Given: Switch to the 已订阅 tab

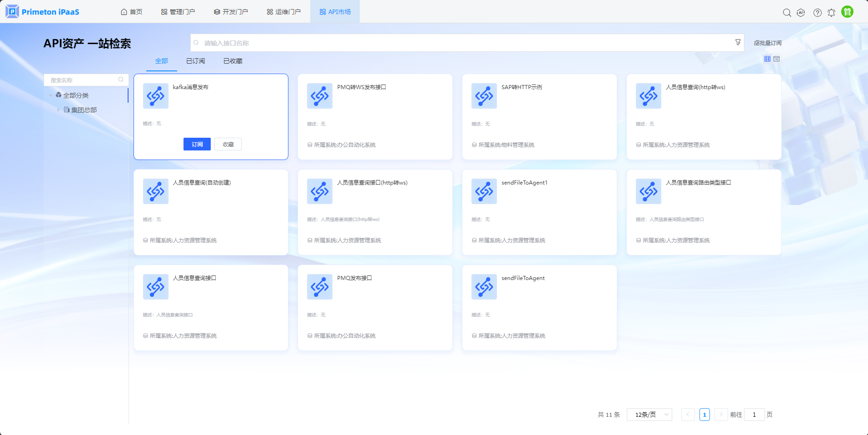Looking at the screenshot, I should pyautogui.click(x=195, y=61).
